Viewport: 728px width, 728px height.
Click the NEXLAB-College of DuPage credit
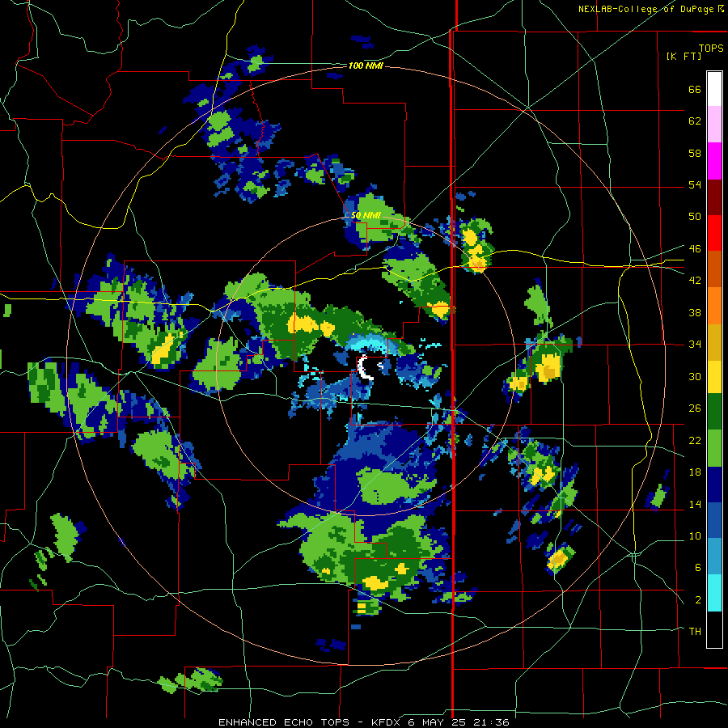click(x=651, y=9)
